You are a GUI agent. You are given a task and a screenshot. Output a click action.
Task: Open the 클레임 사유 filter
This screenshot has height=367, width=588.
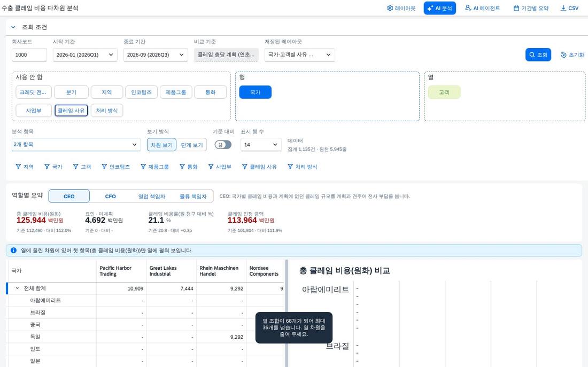click(259, 167)
